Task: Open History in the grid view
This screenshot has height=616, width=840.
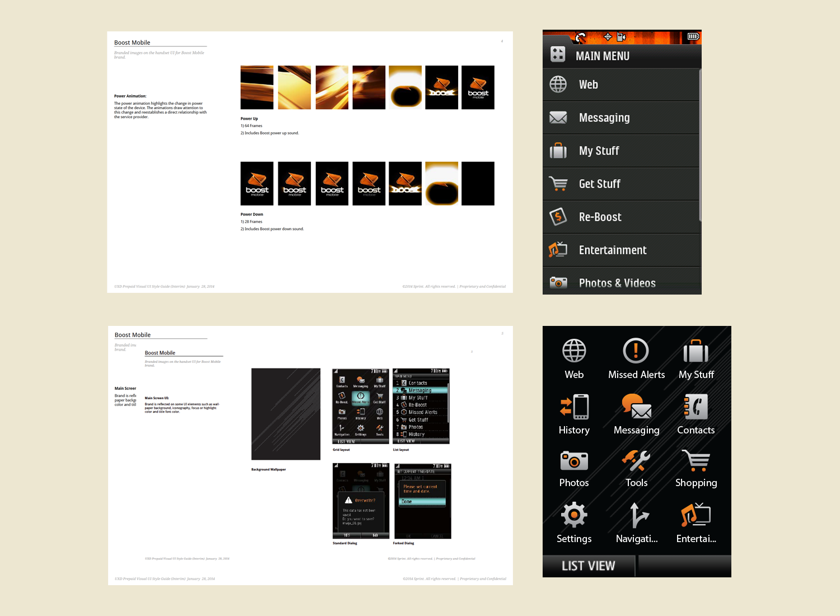Action: [574, 414]
